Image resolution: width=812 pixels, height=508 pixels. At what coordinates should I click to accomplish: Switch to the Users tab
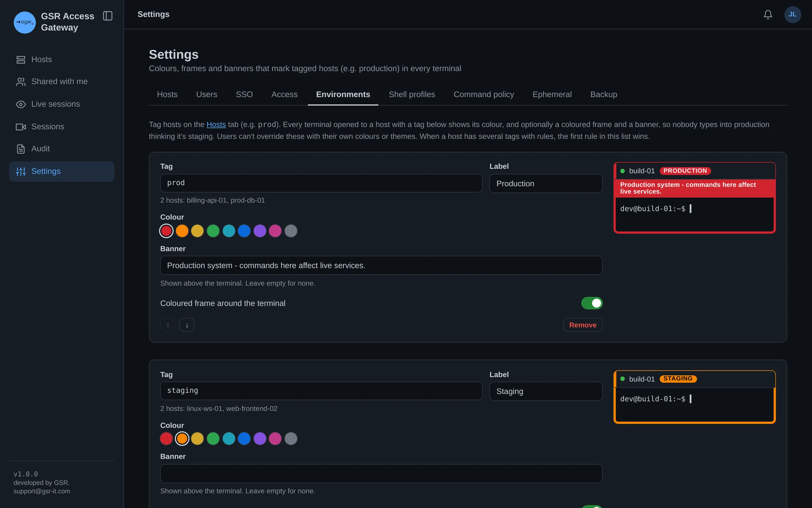(207, 94)
